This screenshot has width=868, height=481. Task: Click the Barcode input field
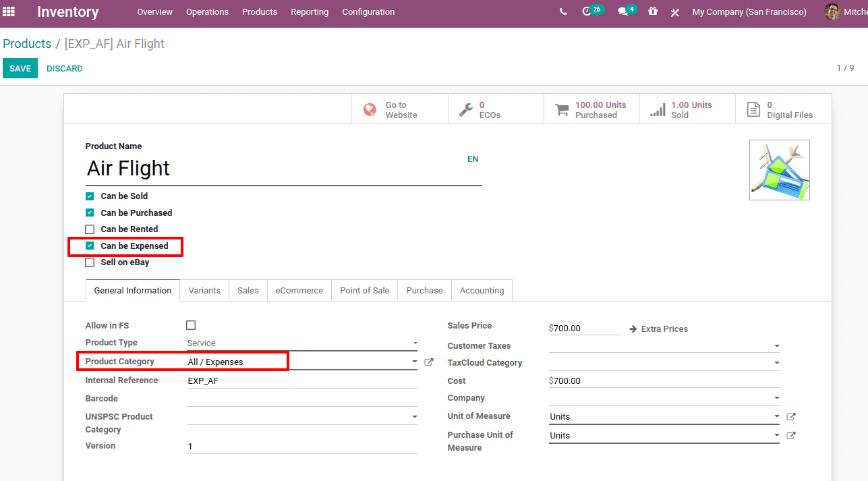pyautogui.click(x=302, y=399)
